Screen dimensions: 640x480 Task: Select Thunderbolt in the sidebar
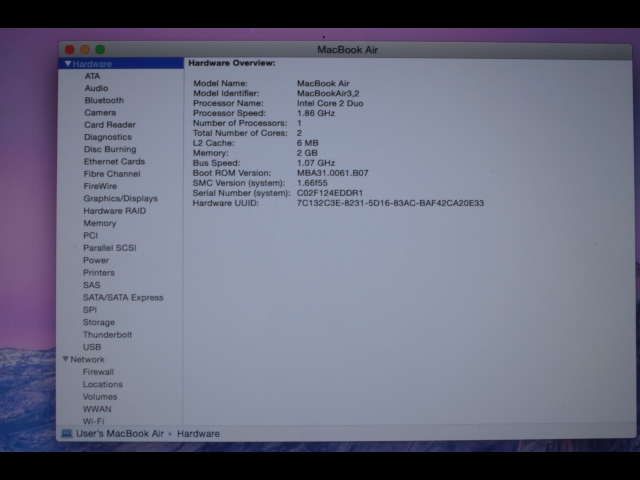(x=107, y=335)
